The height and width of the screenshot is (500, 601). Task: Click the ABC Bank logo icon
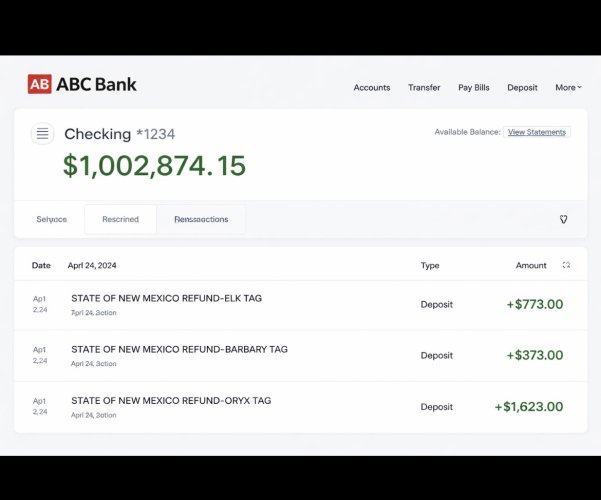[40, 85]
